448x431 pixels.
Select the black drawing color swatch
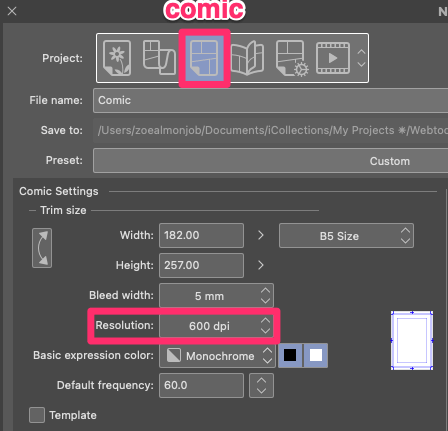click(290, 355)
